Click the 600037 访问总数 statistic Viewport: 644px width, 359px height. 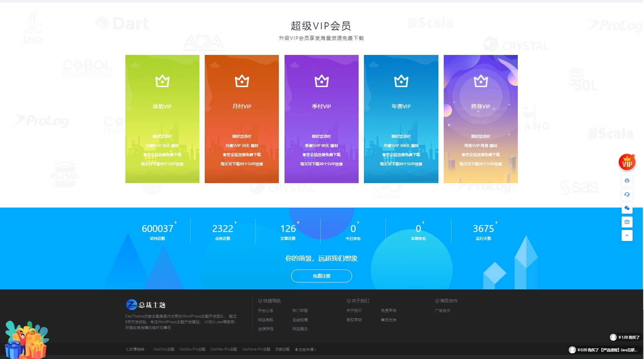click(158, 232)
